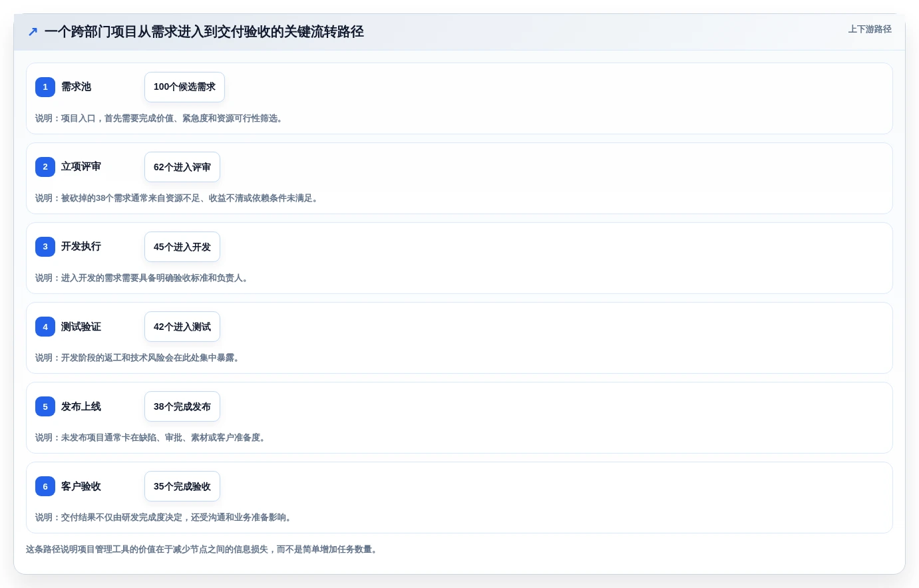This screenshot has width=919, height=588.
Task: Select the 38个完成发布 pill
Action: [182, 406]
